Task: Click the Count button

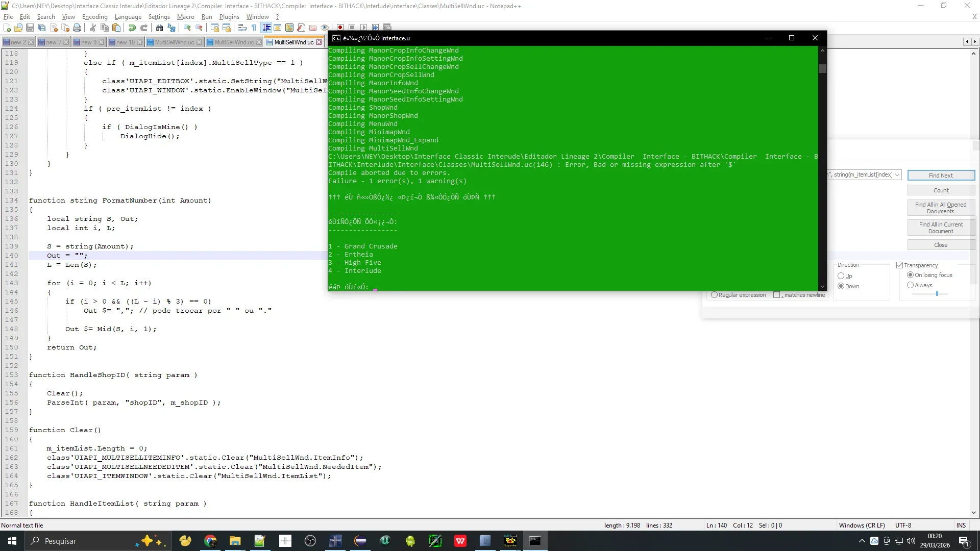Action: point(941,190)
